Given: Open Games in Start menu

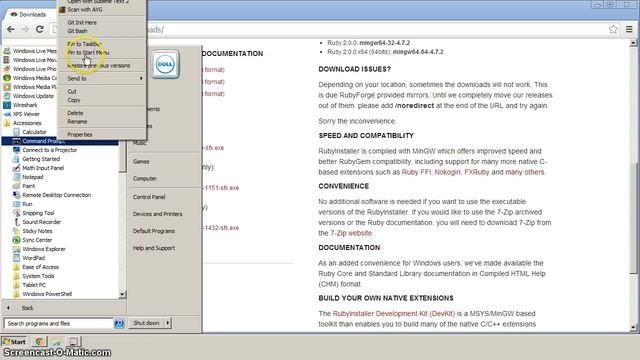Looking at the screenshot, I should click(141, 162).
